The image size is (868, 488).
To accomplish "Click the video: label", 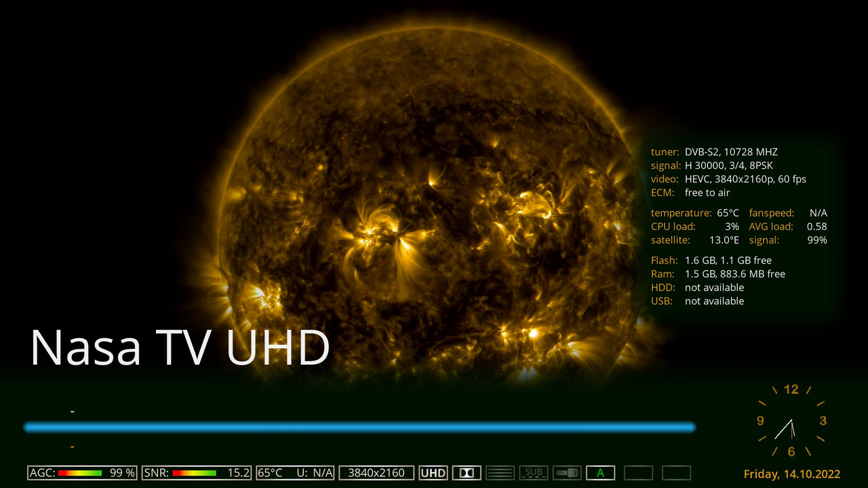I will point(665,179).
